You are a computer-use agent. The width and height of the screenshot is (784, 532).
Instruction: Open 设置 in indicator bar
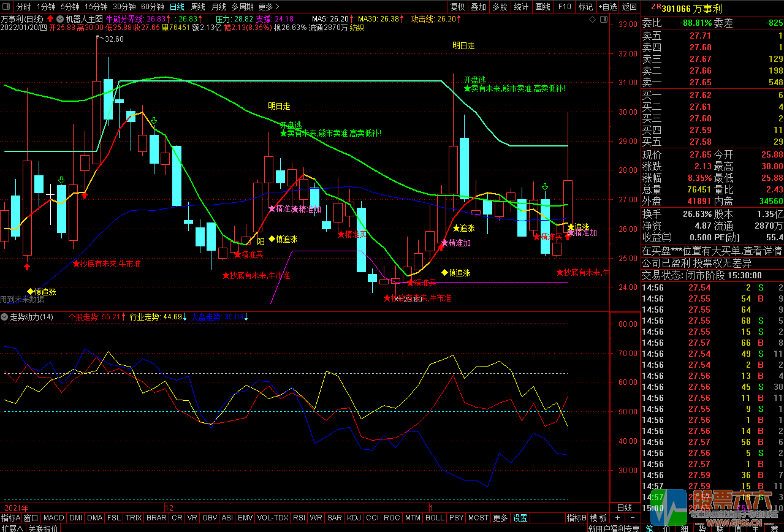click(520, 519)
